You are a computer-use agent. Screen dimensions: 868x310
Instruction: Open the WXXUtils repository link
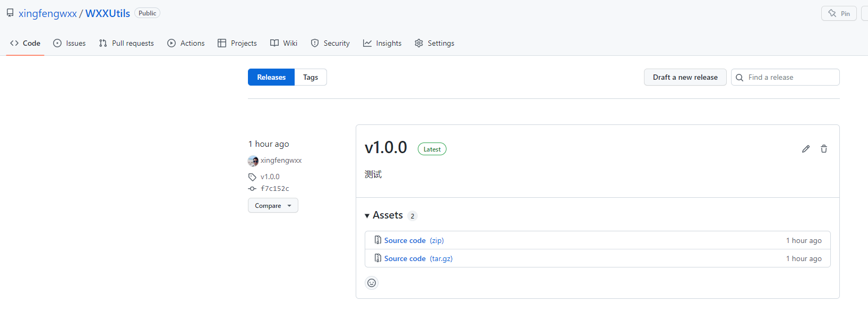(108, 13)
